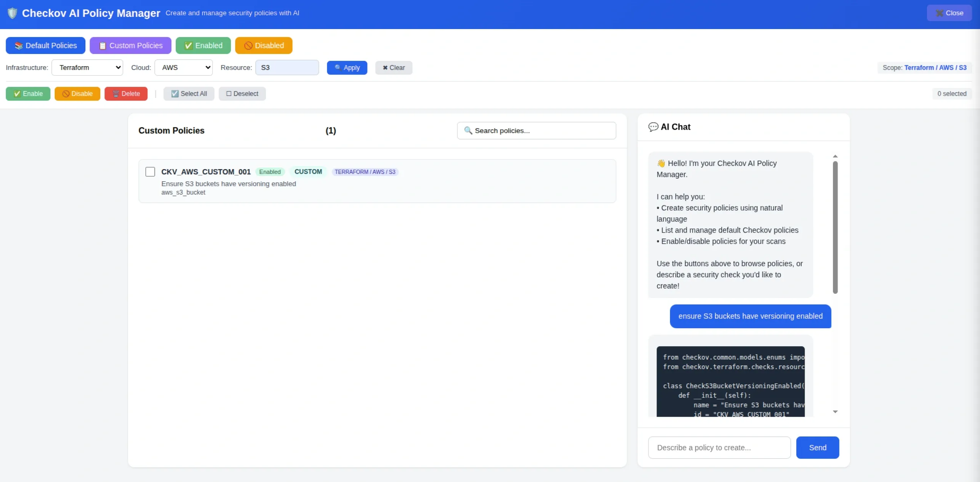Click the magnifier icon in policy search

click(x=468, y=130)
